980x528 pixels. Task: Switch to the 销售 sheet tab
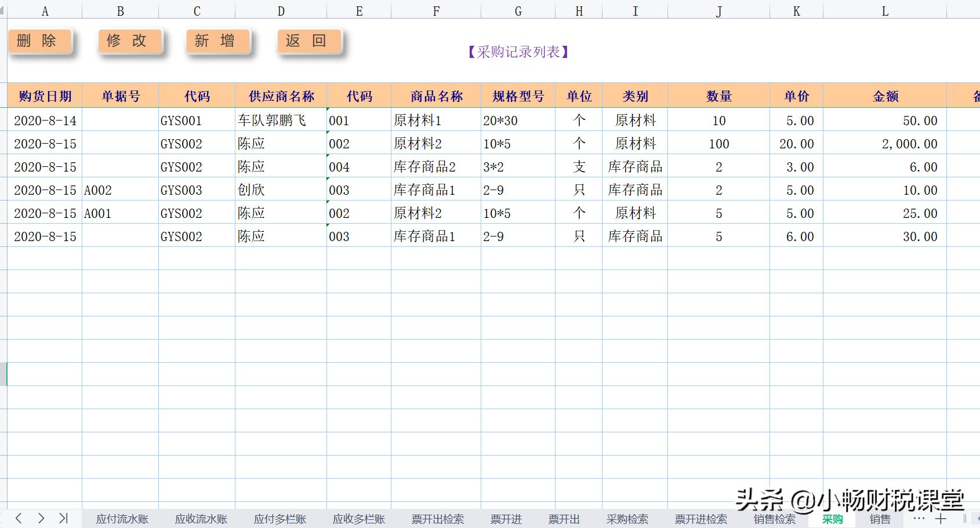(880, 519)
